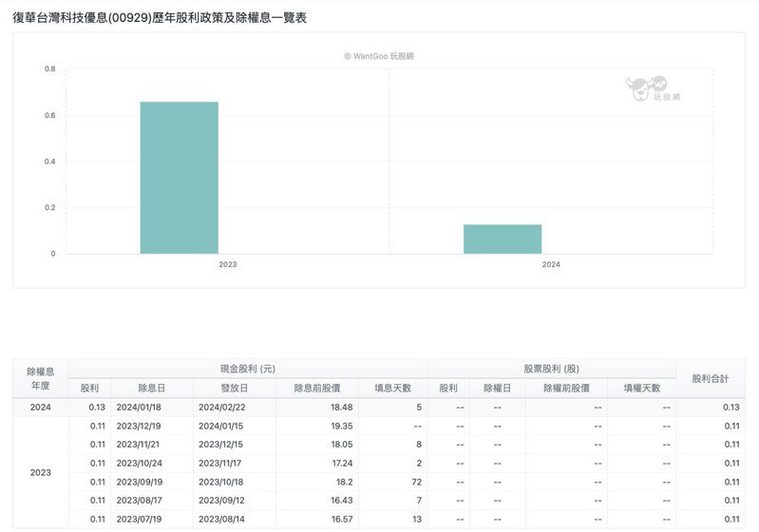
Task: Click the 0.6 y-axis label
Action: (49, 115)
